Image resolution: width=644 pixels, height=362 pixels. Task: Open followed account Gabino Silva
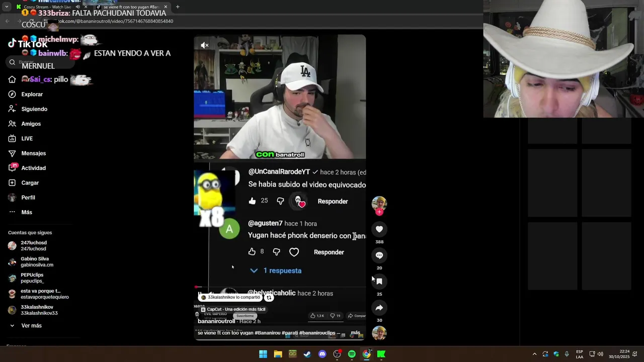(x=31, y=262)
